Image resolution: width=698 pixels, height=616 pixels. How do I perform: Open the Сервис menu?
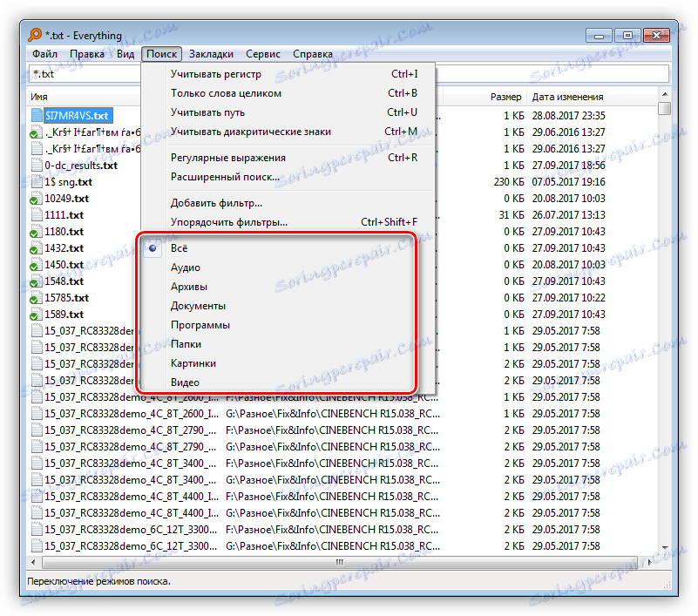point(262,54)
